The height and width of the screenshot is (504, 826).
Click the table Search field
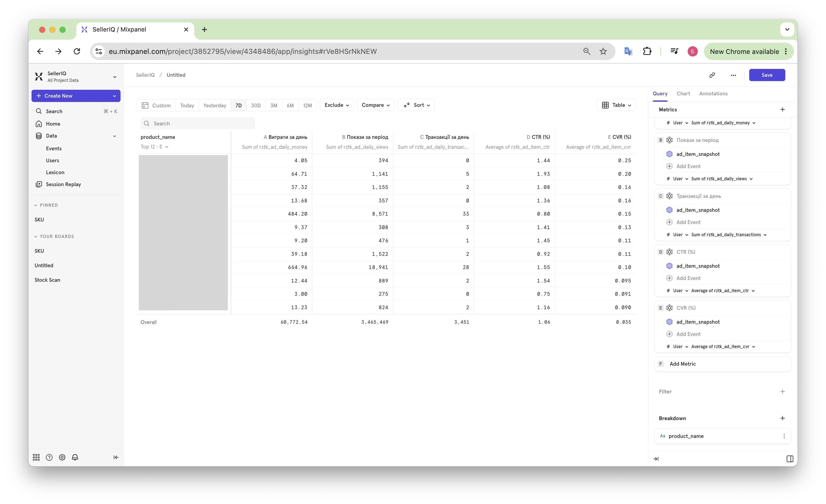198,124
